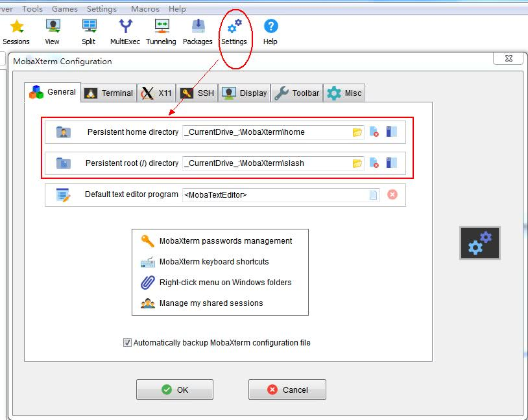Image resolution: width=528 pixels, height=420 pixels.
Task: Close the MobaXterm Configuration dialog
Action: (x=509, y=58)
